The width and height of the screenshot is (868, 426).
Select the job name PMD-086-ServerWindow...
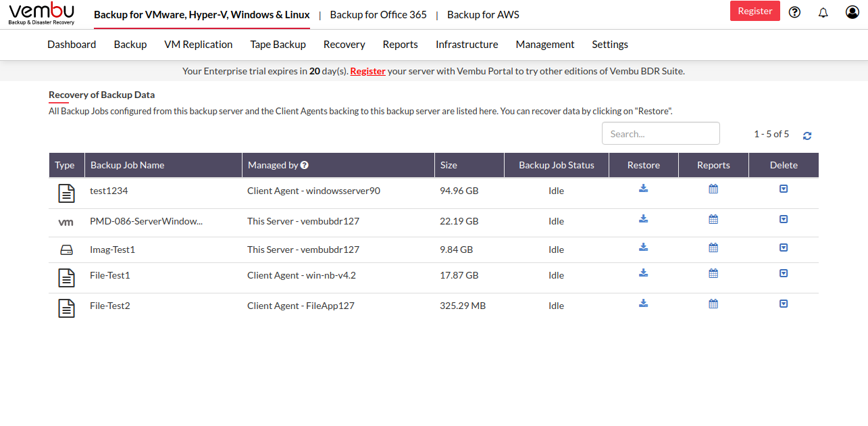(146, 221)
